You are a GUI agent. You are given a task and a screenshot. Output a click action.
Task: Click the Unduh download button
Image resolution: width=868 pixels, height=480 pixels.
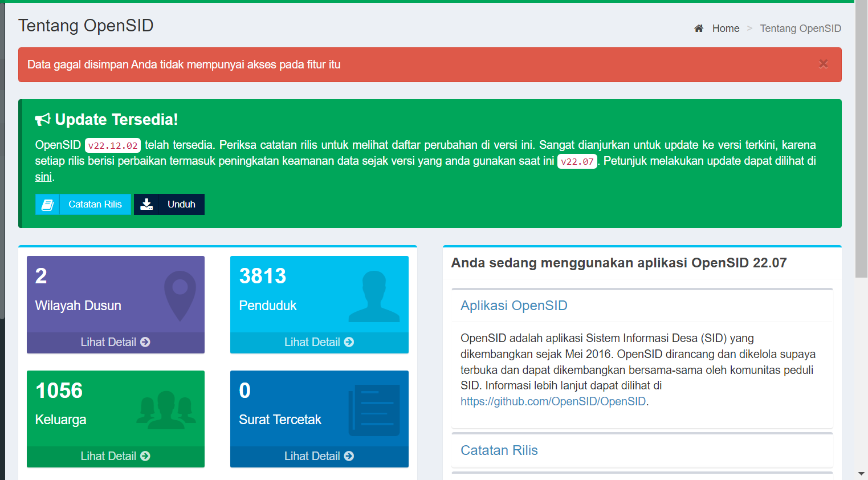click(x=169, y=204)
